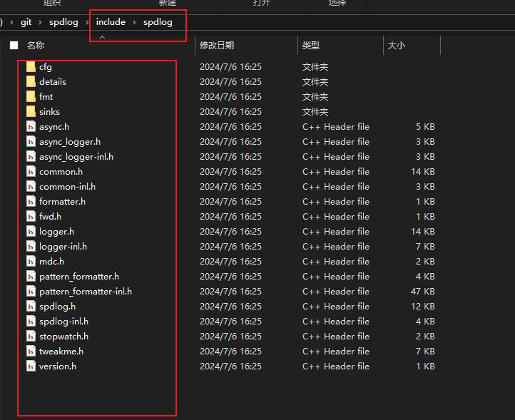Screen dimensions: 515x420
Task: Open the cfg folder icon
Action: [x=31, y=66]
